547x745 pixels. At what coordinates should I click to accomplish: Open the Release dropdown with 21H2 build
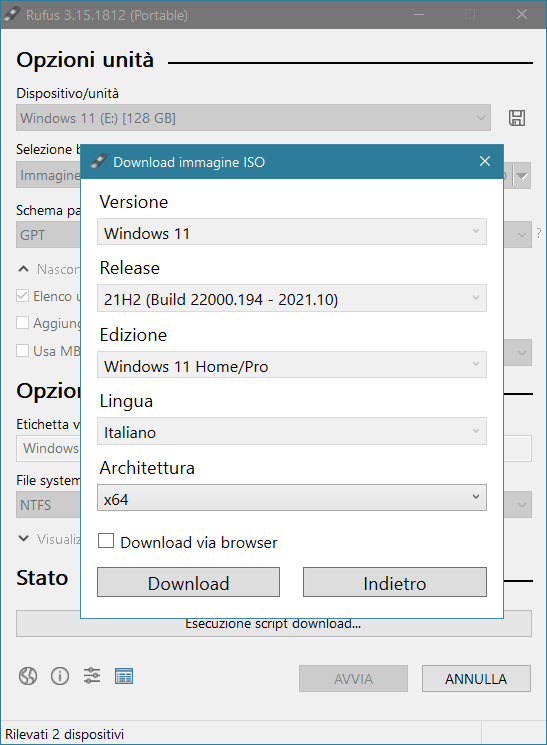pos(292,298)
